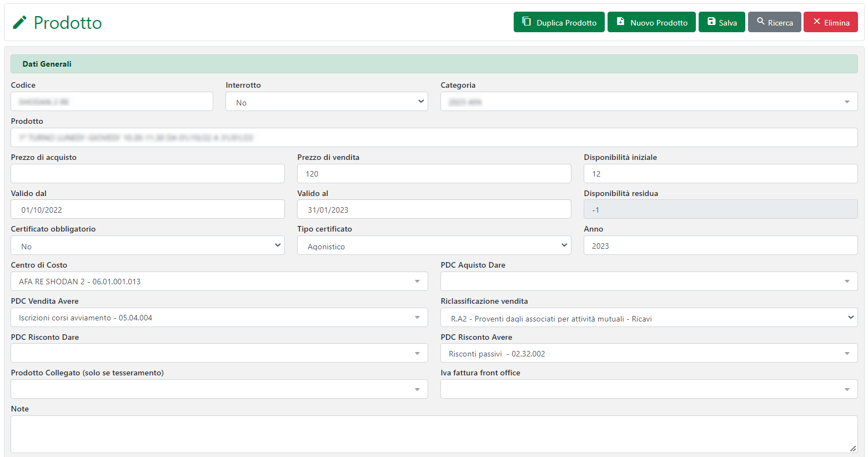The width and height of the screenshot is (868, 457).
Task: Click the Prezzo di acquisto input field
Action: pos(147,174)
